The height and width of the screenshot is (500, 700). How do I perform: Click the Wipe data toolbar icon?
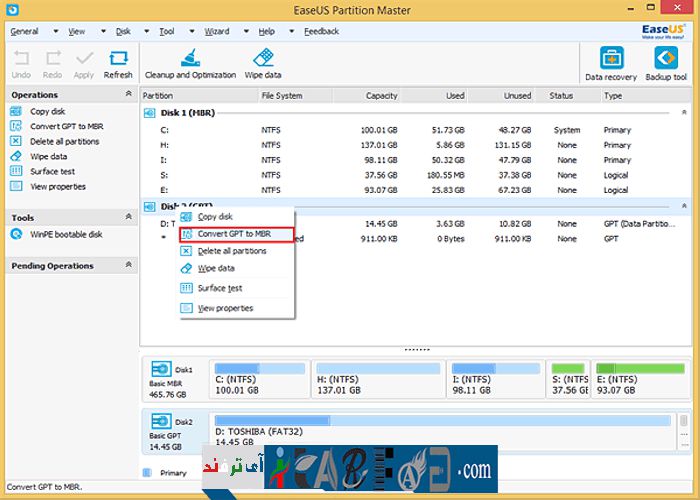tap(263, 63)
